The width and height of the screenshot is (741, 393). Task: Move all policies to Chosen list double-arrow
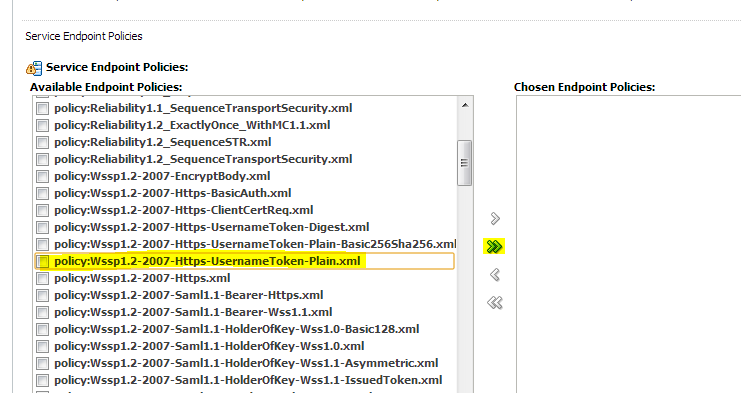pyautogui.click(x=494, y=247)
